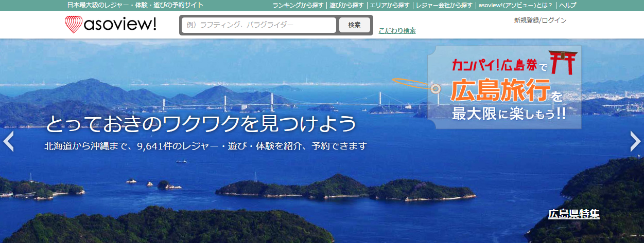Open エリアから探す menu item
This screenshot has height=243, width=644.
(x=390, y=5)
